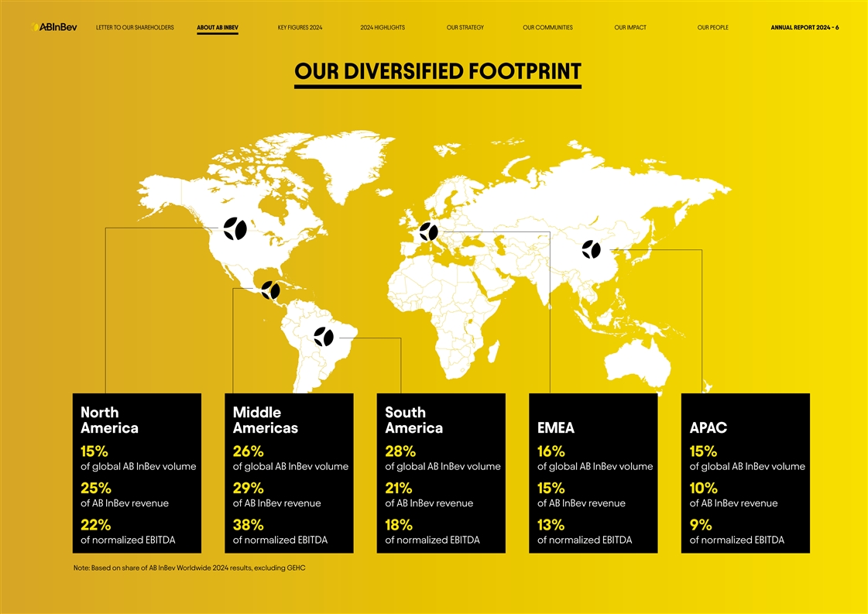Select the EMEA marker icon over Europe

coord(428,232)
